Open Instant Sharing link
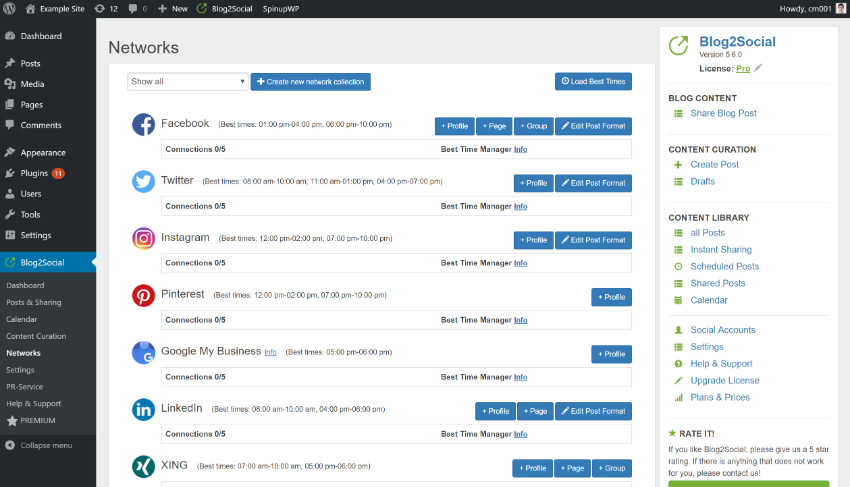 pyautogui.click(x=721, y=249)
